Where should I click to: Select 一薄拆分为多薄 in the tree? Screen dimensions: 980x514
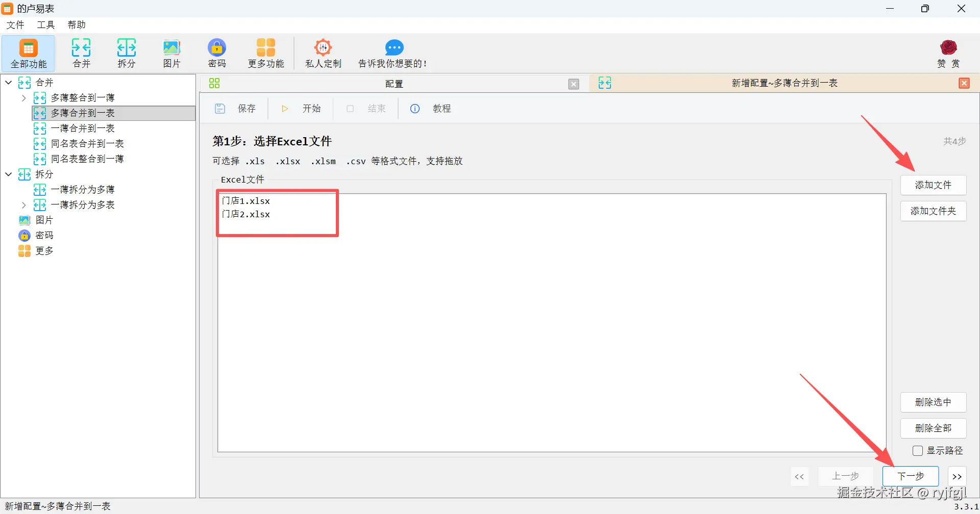[x=83, y=190]
